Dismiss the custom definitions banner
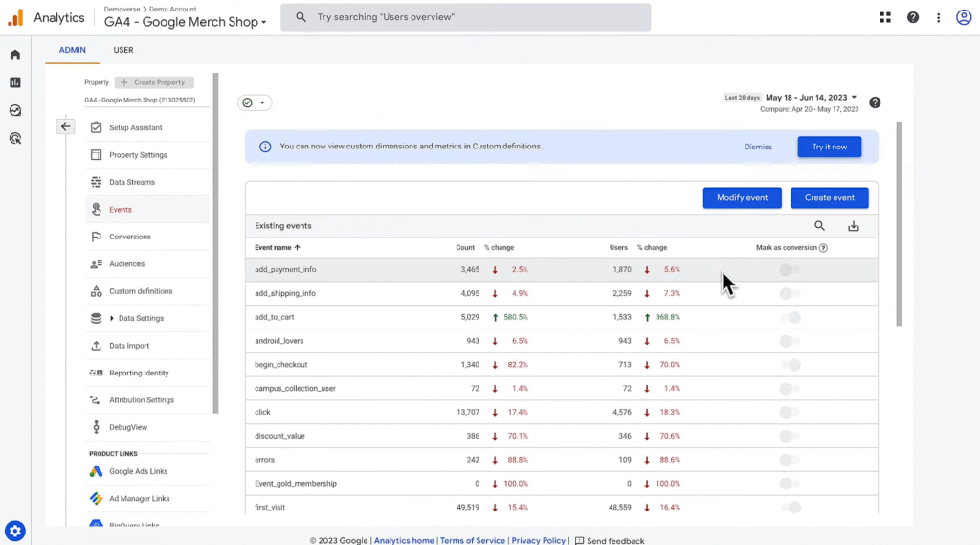980x545 pixels. point(758,148)
